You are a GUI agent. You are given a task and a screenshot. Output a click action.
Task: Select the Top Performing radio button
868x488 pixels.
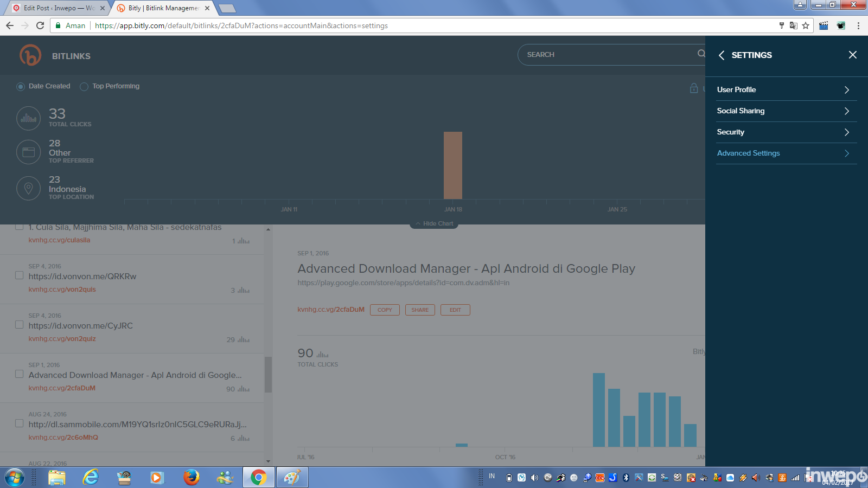(84, 87)
